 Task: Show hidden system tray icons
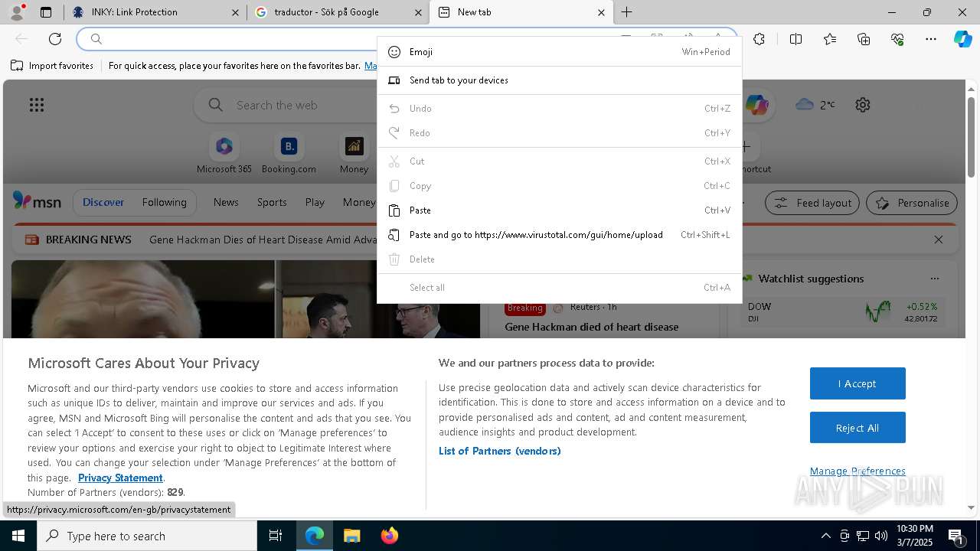click(825, 536)
